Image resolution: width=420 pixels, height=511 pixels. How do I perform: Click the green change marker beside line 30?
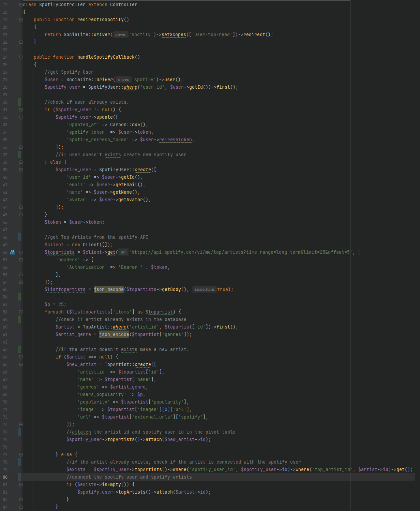[19, 102]
